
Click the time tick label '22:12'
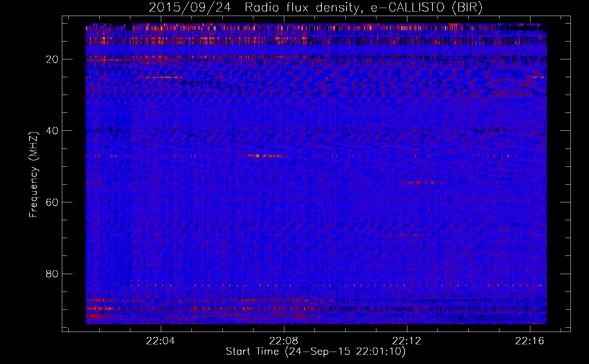click(407, 341)
